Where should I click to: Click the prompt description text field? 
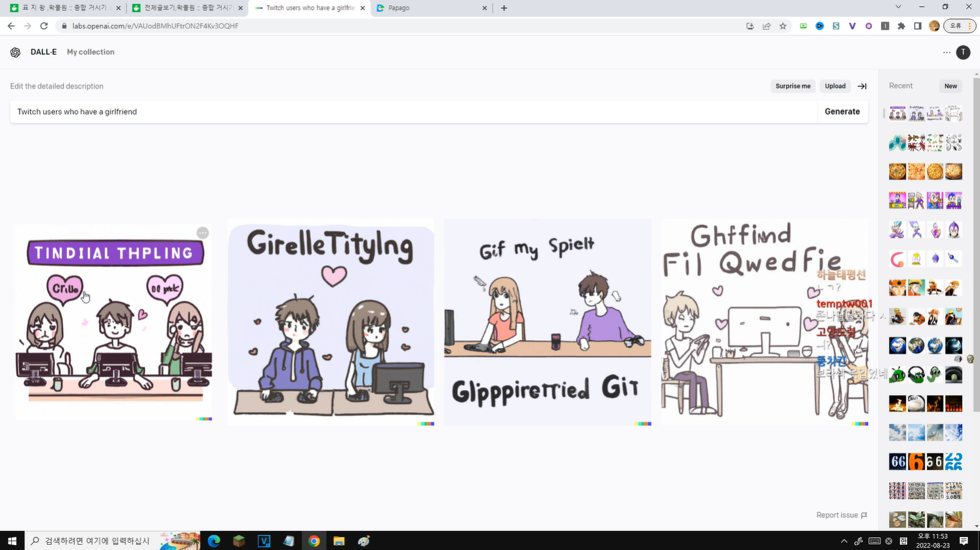pyautogui.click(x=413, y=112)
